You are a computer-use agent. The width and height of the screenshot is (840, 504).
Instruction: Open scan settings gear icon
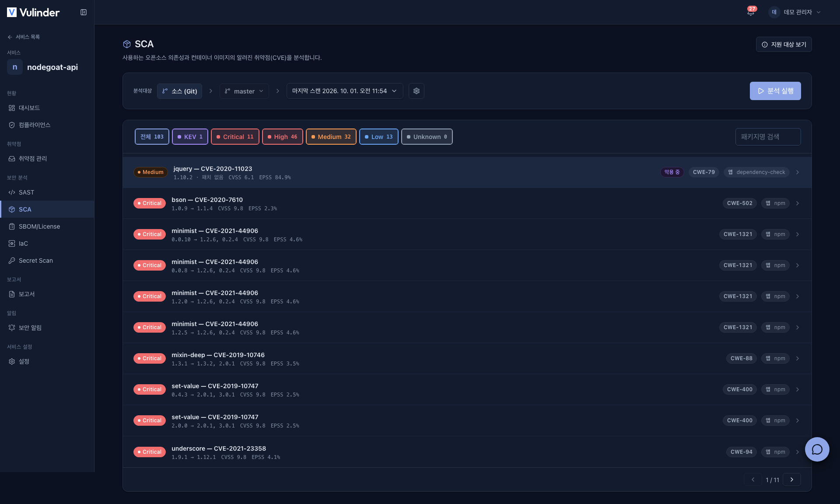coord(416,91)
